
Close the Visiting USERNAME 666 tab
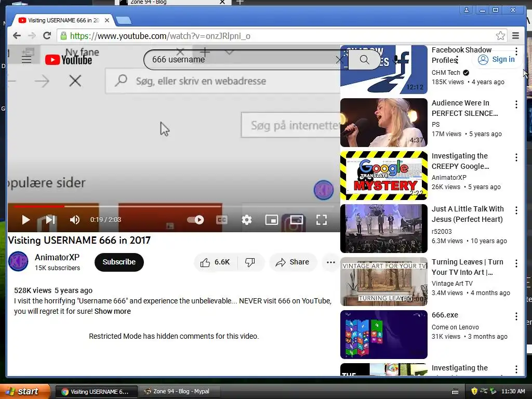pos(107,20)
